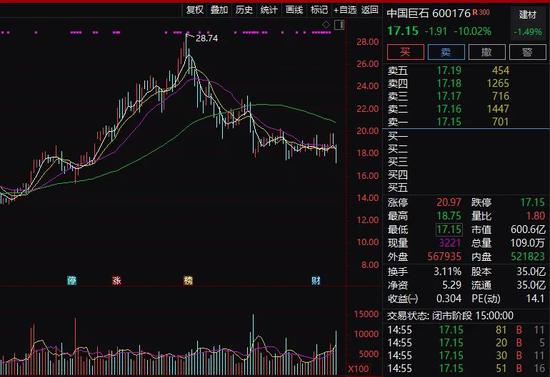Click 外盘 value 567935
The height and width of the screenshot is (377, 550).
(444, 257)
